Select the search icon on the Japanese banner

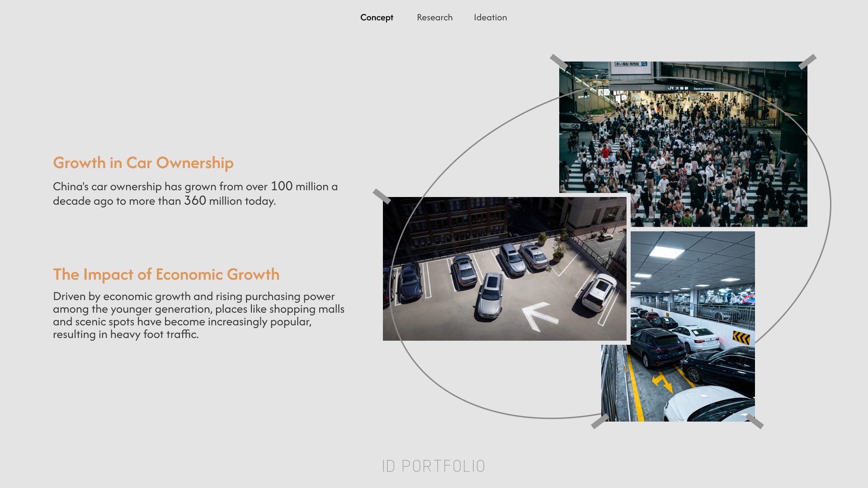point(645,65)
